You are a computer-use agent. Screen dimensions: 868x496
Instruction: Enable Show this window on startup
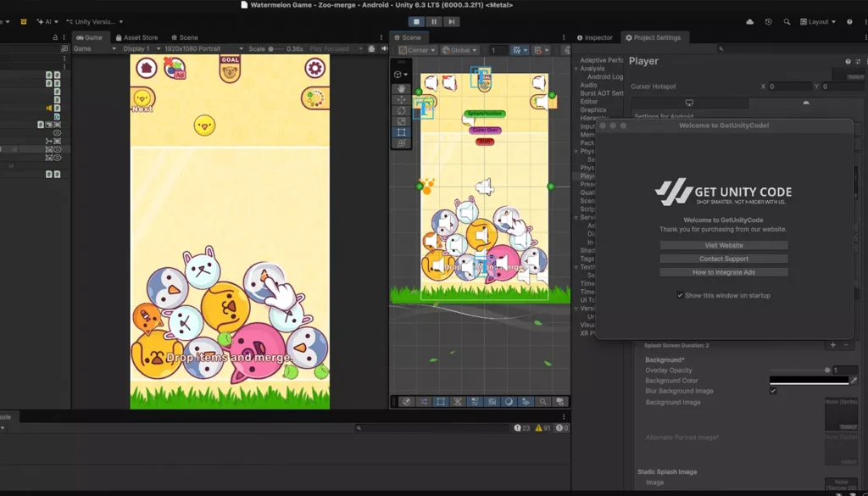click(680, 295)
